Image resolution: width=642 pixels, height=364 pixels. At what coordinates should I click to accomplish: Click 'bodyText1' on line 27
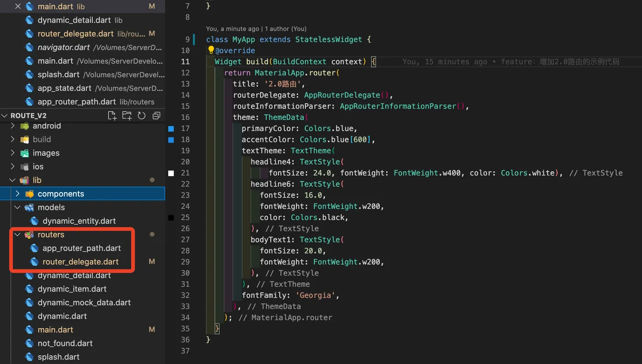click(271, 240)
